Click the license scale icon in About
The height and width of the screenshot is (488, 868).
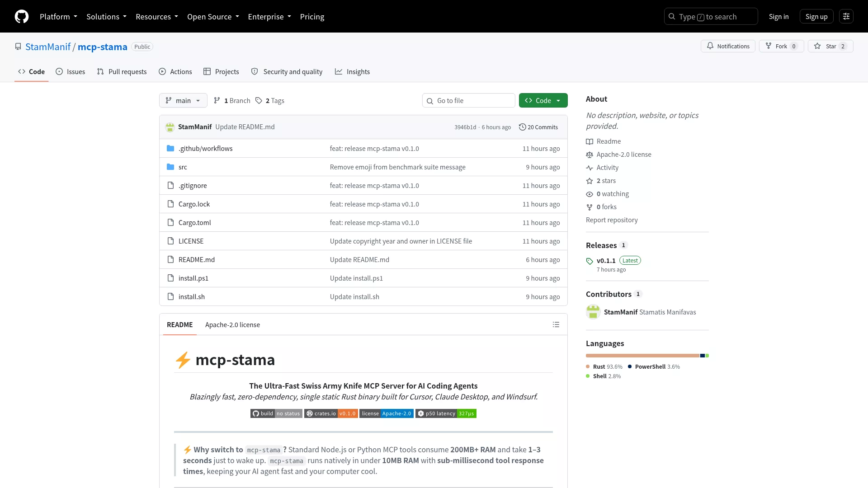pyautogui.click(x=590, y=155)
